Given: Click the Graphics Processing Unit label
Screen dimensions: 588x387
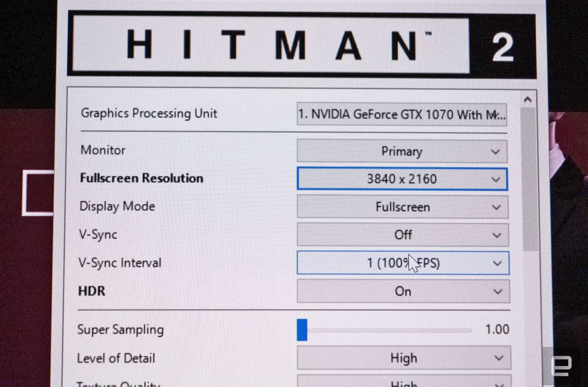Looking at the screenshot, I should click(x=149, y=113).
